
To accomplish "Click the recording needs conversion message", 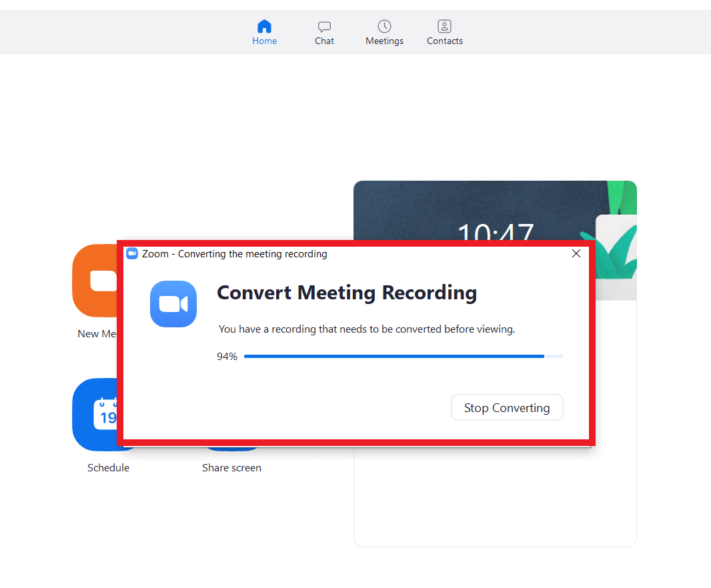I will click(x=367, y=329).
